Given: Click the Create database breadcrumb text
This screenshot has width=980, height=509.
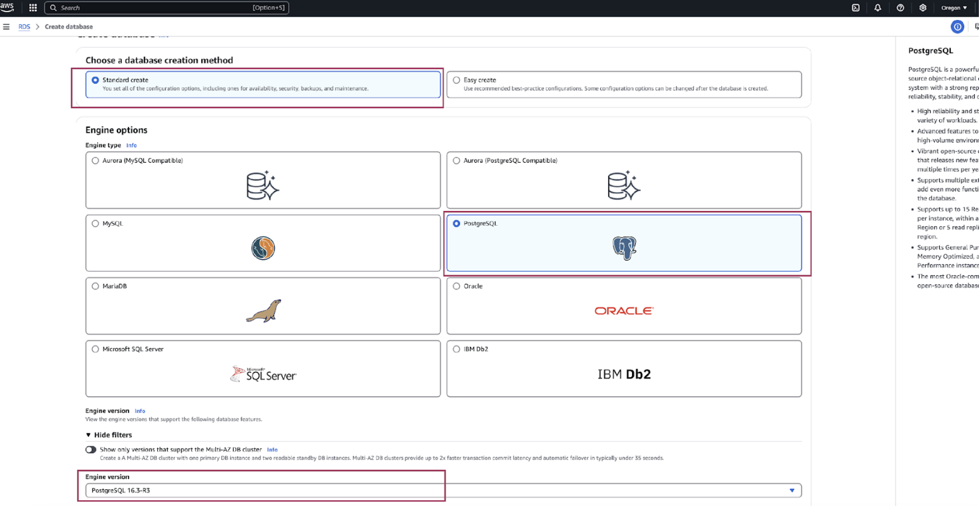Looking at the screenshot, I should pyautogui.click(x=69, y=27).
